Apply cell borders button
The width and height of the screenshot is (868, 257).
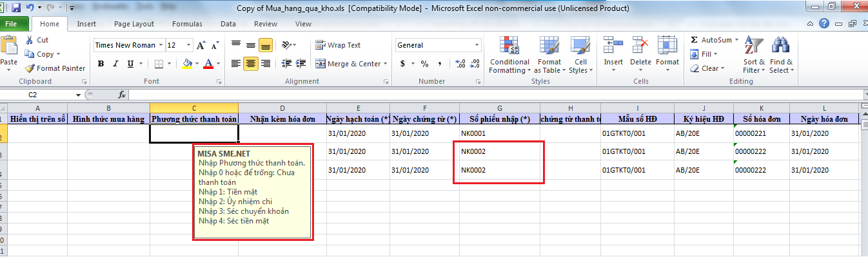159,64
